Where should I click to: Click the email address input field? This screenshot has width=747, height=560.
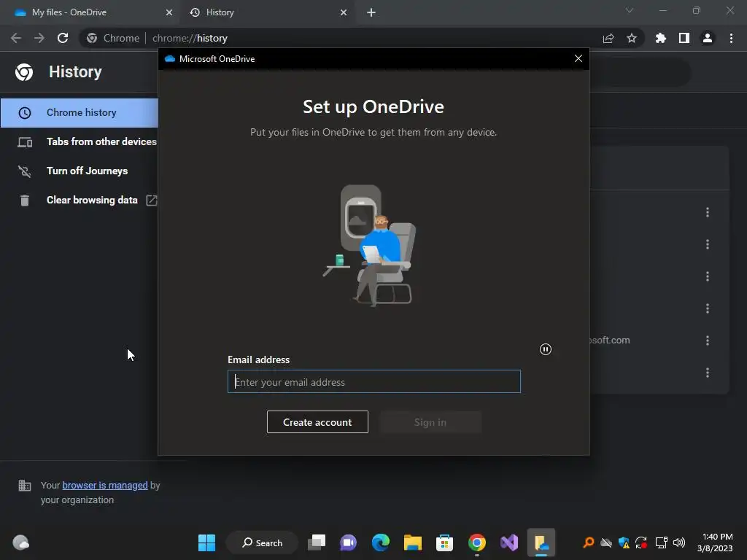(374, 381)
